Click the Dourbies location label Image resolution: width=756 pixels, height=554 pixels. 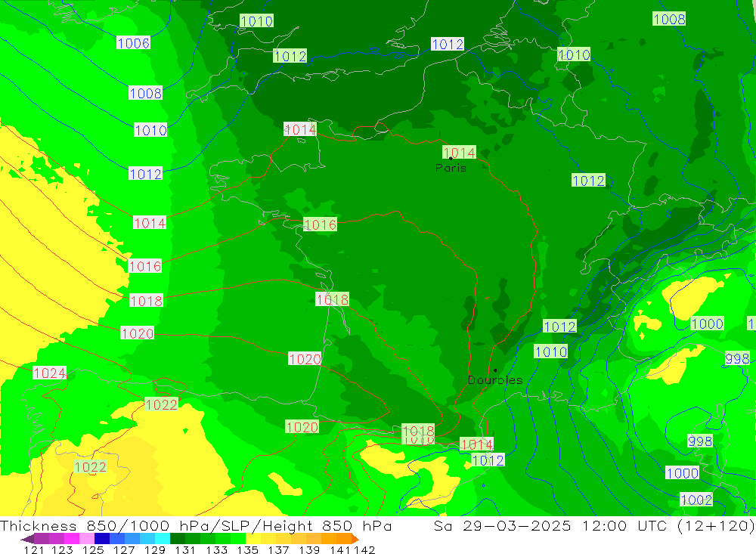495,380
